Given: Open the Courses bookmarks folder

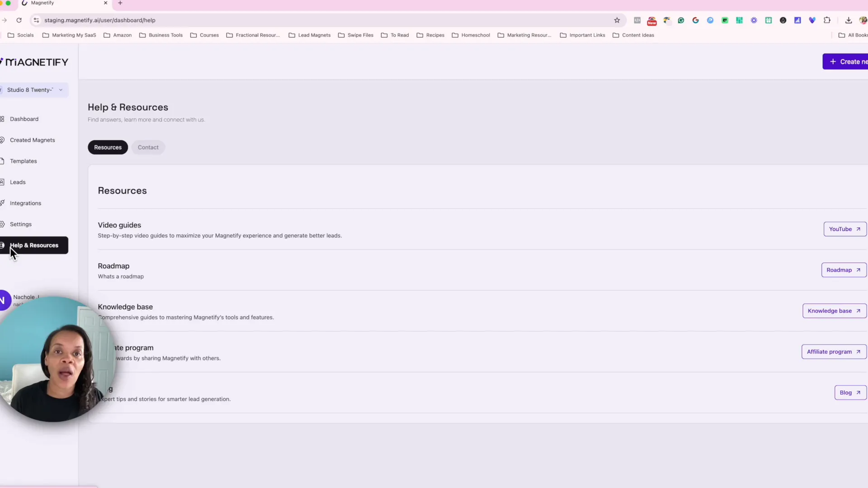Looking at the screenshot, I should (x=204, y=35).
